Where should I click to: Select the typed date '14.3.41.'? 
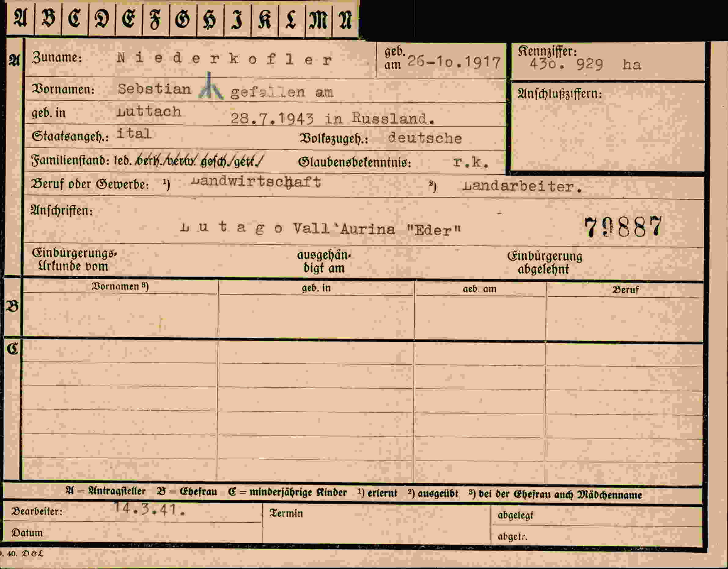point(149,509)
